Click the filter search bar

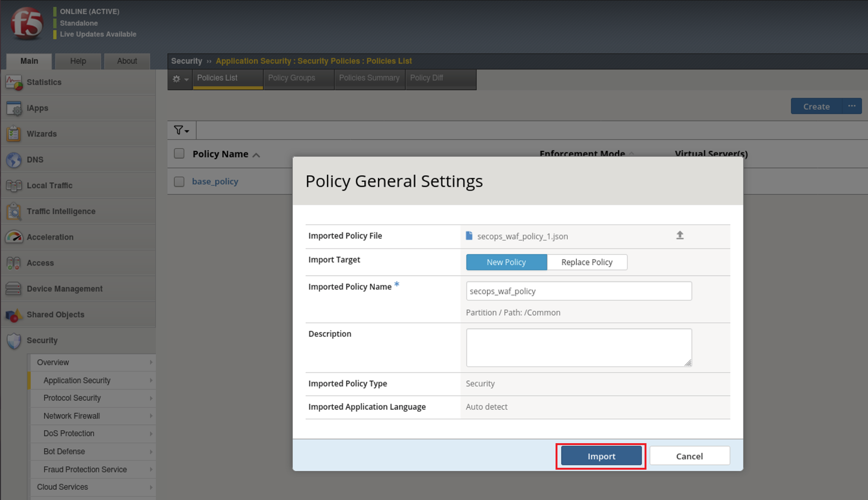pyautogui.click(x=532, y=130)
